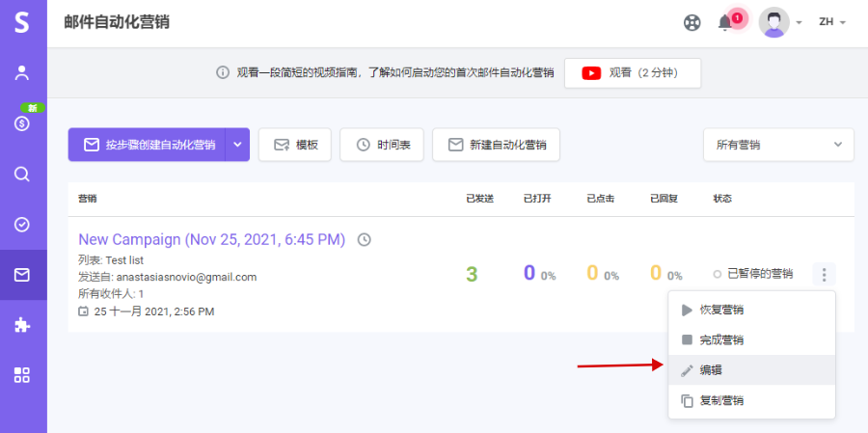The image size is (868, 433).
Task: Click 所有收件人: 1 text
Action: (111, 294)
